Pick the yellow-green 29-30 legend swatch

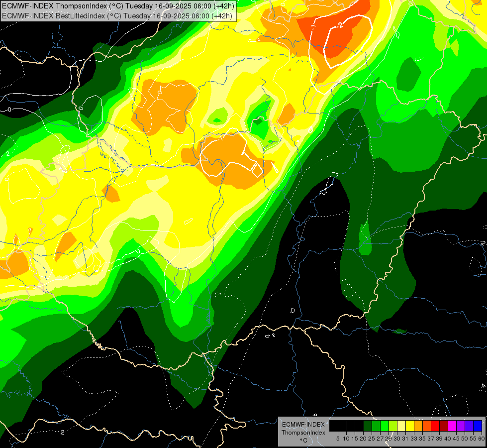pyautogui.click(x=393, y=426)
